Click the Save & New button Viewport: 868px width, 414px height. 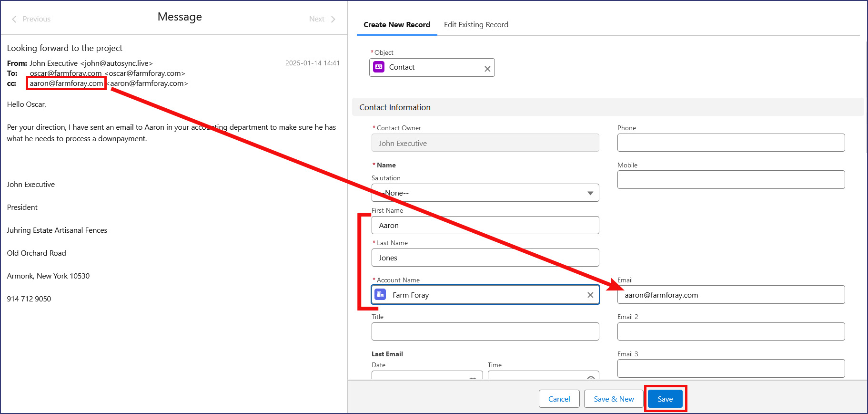613,399
